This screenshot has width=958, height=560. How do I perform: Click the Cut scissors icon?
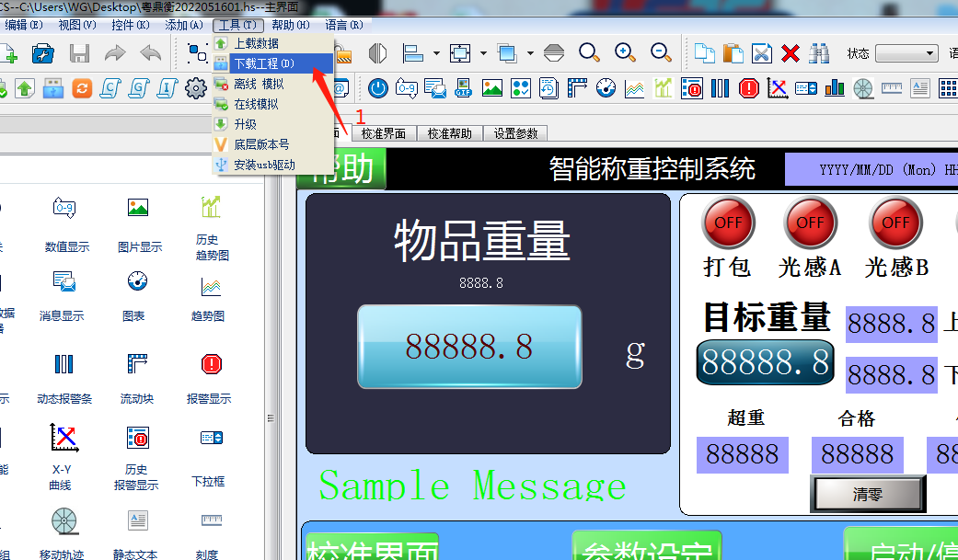(x=762, y=53)
